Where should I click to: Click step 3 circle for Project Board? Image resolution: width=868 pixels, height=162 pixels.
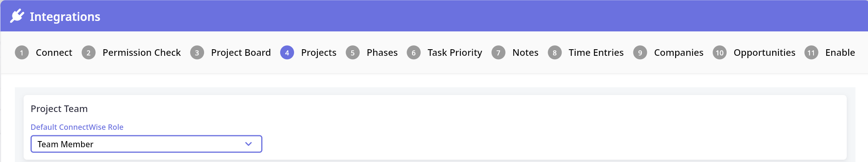pos(197,53)
